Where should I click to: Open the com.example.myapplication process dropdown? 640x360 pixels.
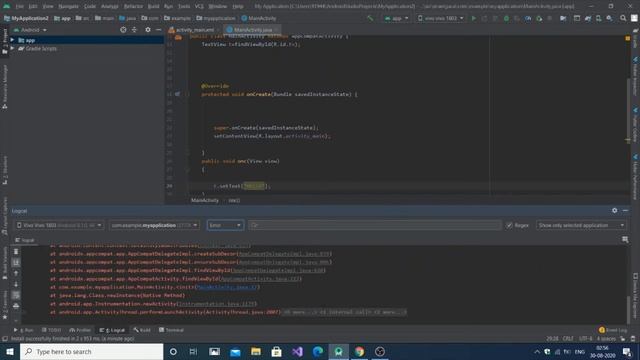(154, 225)
